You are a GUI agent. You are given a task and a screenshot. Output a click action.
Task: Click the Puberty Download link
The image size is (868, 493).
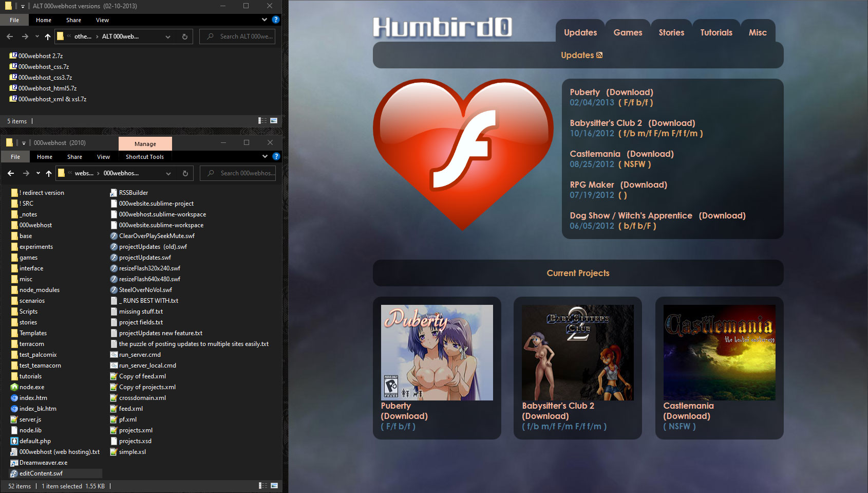point(630,92)
